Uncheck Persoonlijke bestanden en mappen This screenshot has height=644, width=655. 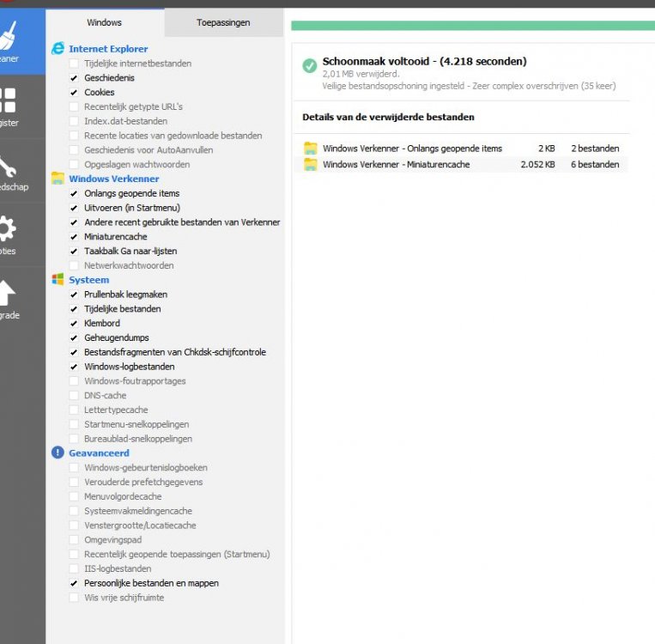(74, 583)
